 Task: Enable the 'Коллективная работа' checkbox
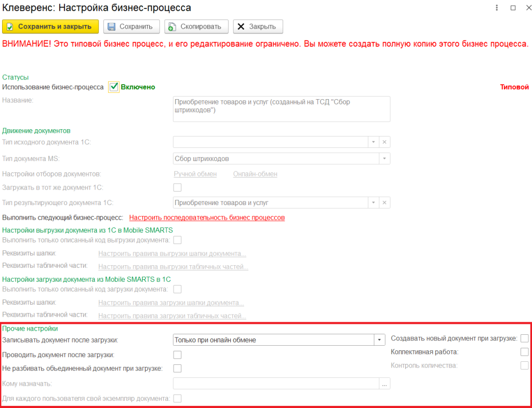[525, 352]
